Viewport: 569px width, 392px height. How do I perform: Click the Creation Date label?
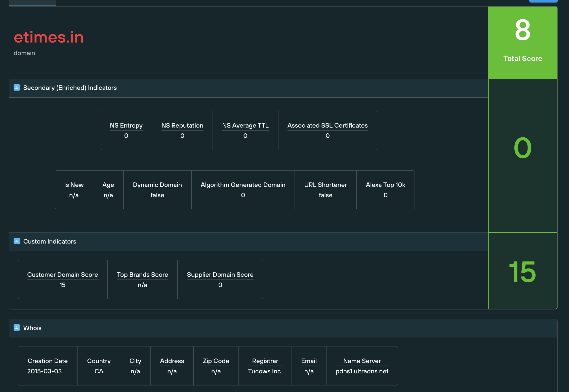pyautogui.click(x=48, y=361)
